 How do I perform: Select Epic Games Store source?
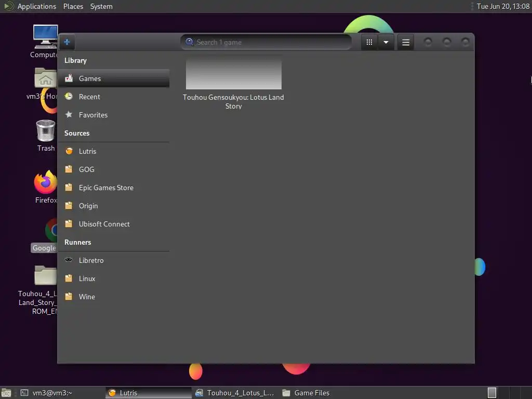click(114, 188)
